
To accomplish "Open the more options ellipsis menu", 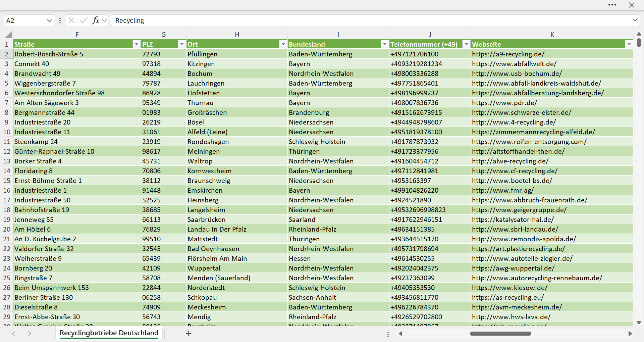I will click(612, 5).
